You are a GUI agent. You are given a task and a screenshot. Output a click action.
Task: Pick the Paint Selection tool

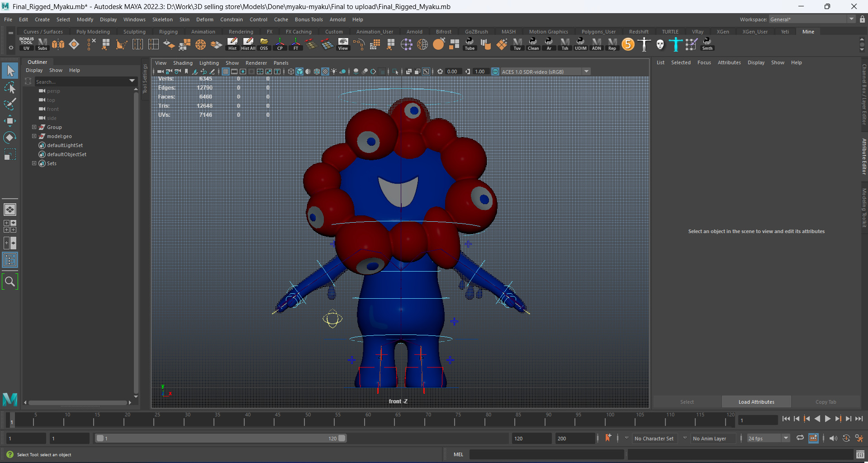[10, 104]
